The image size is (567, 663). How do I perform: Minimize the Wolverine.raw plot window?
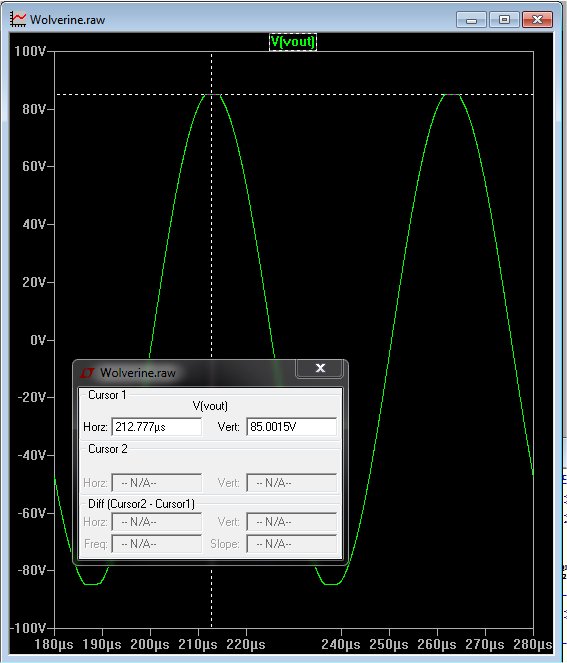(471, 20)
